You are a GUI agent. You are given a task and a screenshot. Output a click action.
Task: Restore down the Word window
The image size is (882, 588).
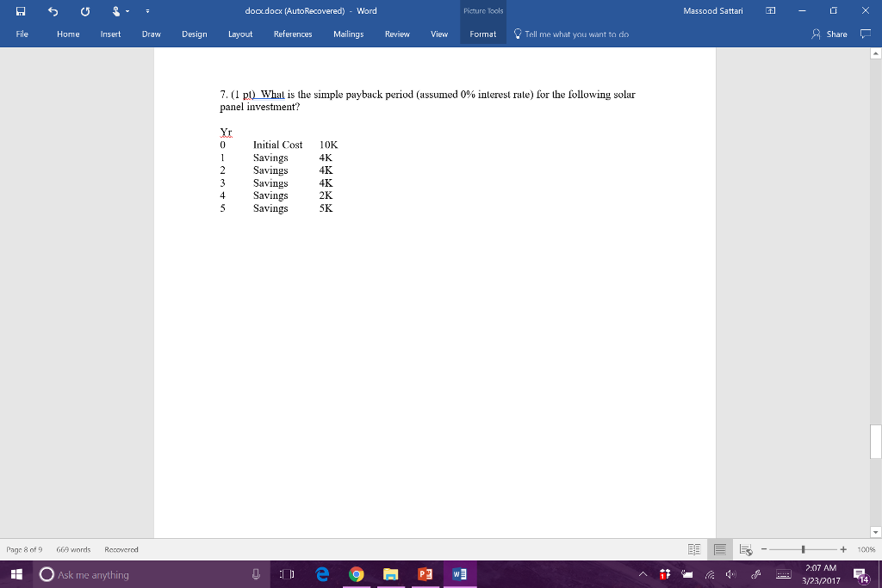pyautogui.click(x=834, y=10)
